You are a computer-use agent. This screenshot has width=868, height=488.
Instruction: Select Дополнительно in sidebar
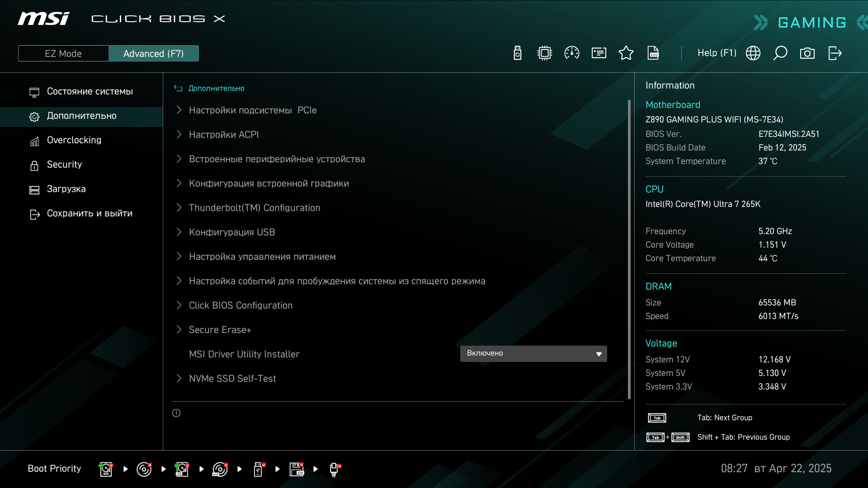pyautogui.click(x=81, y=116)
